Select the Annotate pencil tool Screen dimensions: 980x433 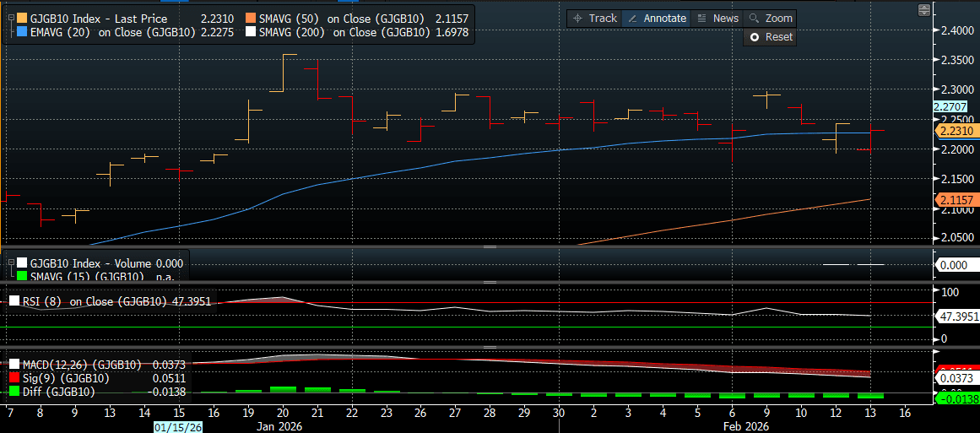tap(657, 18)
